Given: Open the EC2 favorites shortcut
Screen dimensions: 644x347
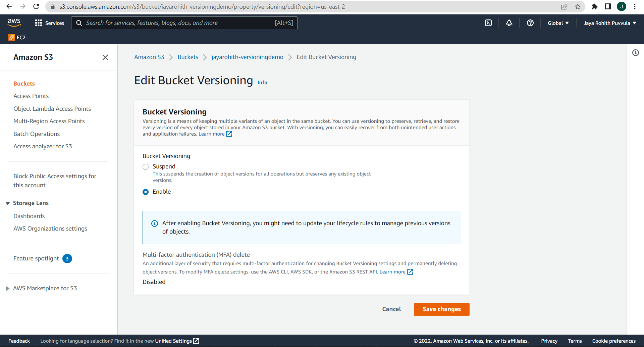Looking at the screenshot, I should pyautogui.click(x=17, y=37).
